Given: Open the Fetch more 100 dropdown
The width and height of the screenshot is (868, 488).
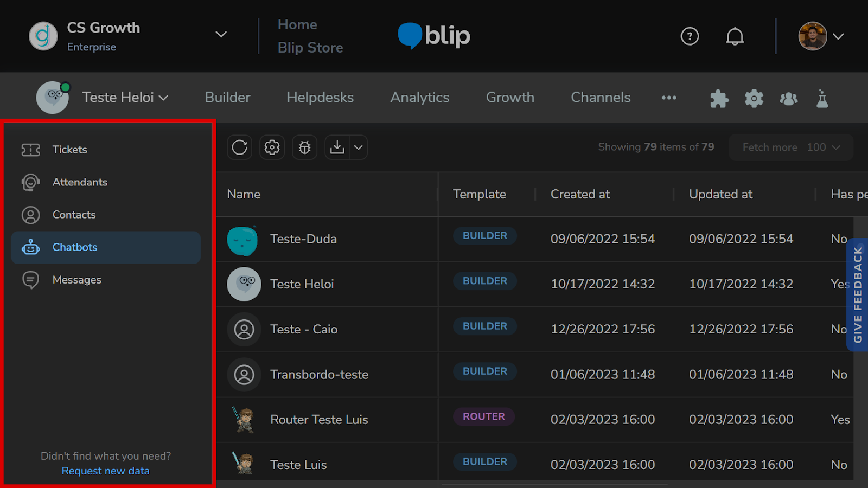Looking at the screenshot, I should tap(791, 147).
